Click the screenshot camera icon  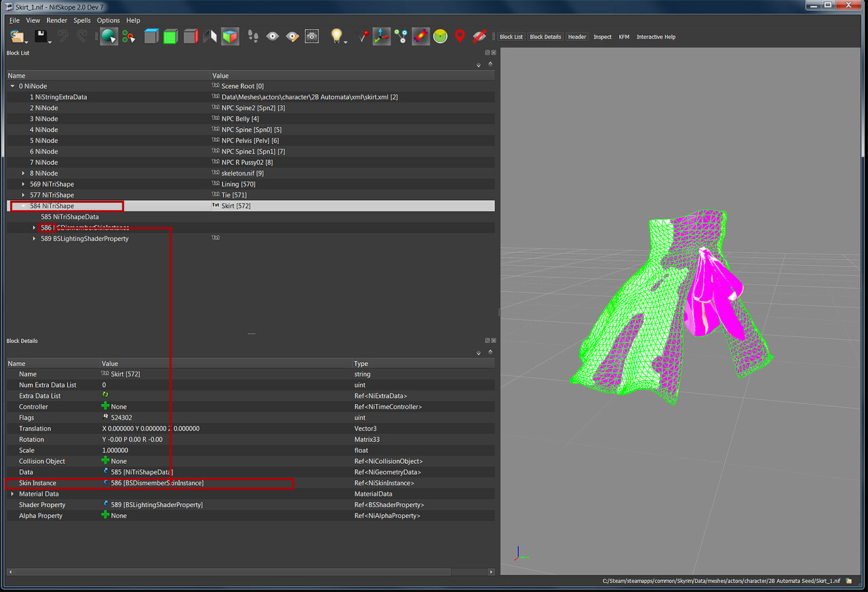[x=312, y=36]
